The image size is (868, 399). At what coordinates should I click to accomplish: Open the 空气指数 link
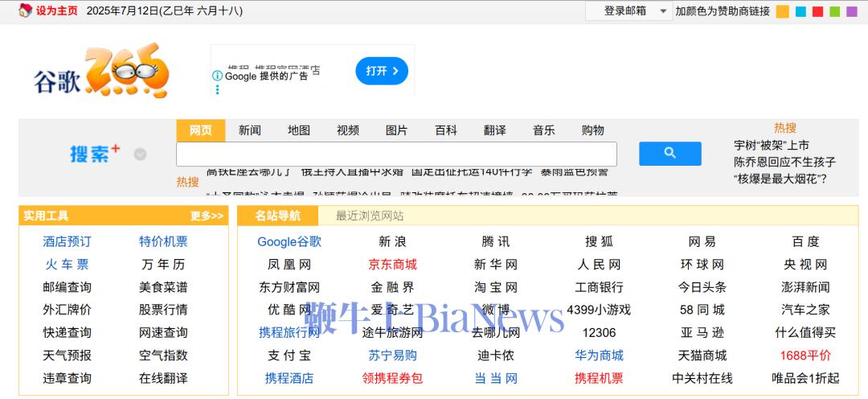pyautogui.click(x=163, y=356)
